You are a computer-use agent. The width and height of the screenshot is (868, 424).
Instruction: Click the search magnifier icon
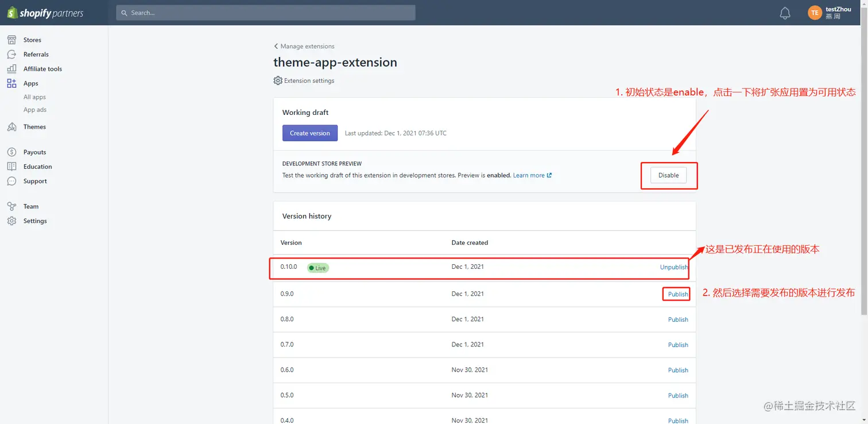(x=124, y=13)
